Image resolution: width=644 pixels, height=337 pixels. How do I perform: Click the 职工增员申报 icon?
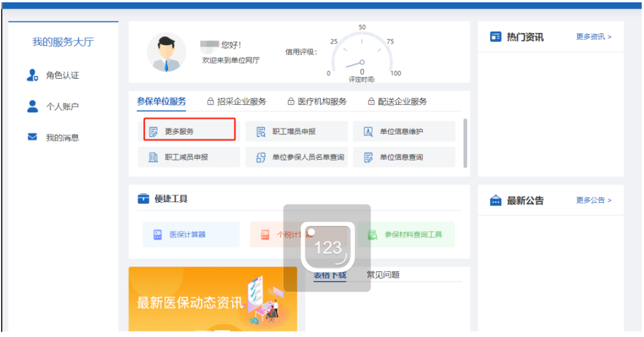click(261, 132)
